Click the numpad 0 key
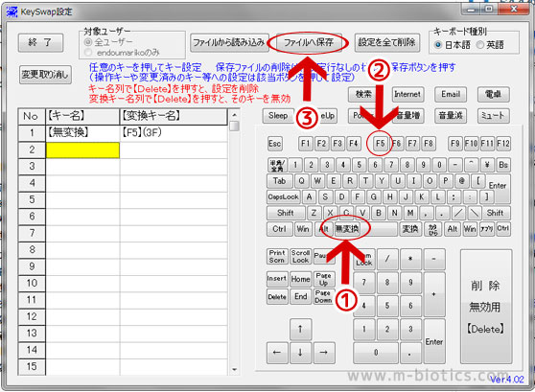The height and width of the screenshot is (392, 535). 376,353
